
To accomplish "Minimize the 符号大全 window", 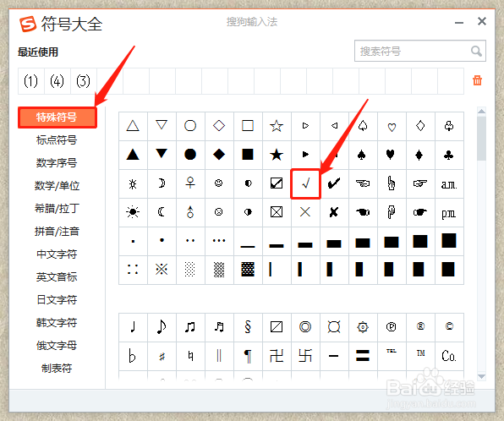I will pyautogui.click(x=459, y=23).
